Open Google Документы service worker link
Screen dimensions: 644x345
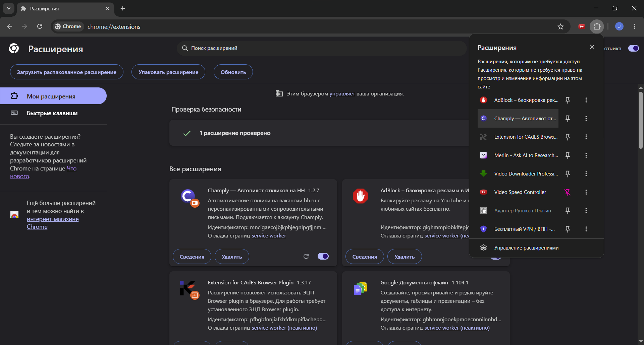coord(457,328)
